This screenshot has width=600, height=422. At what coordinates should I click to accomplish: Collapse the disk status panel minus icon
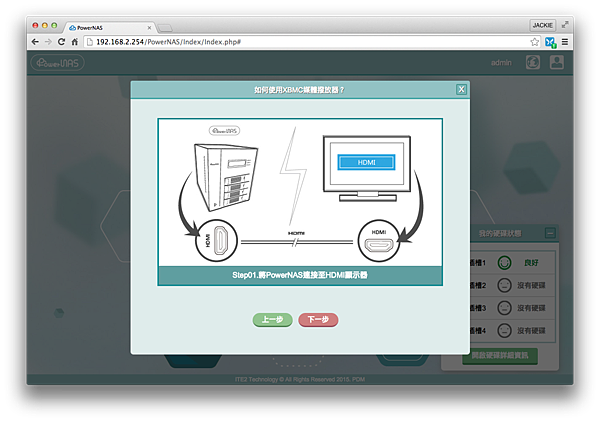tap(550, 233)
